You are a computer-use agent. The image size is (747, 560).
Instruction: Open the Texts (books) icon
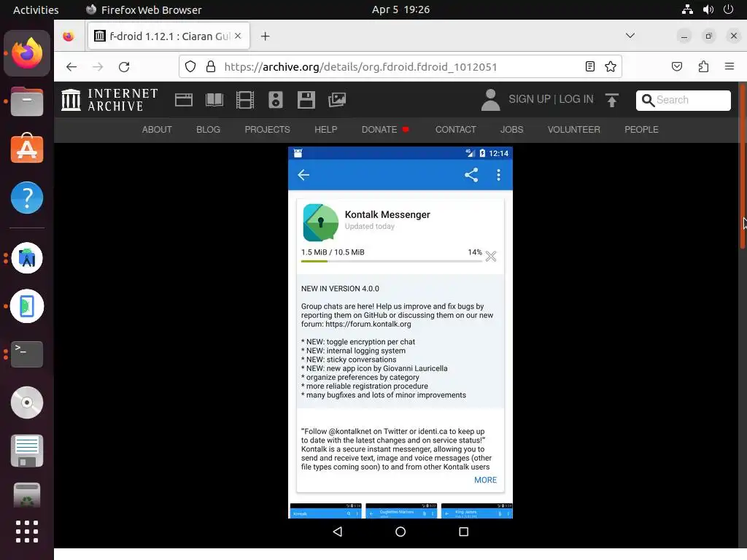[214, 100]
